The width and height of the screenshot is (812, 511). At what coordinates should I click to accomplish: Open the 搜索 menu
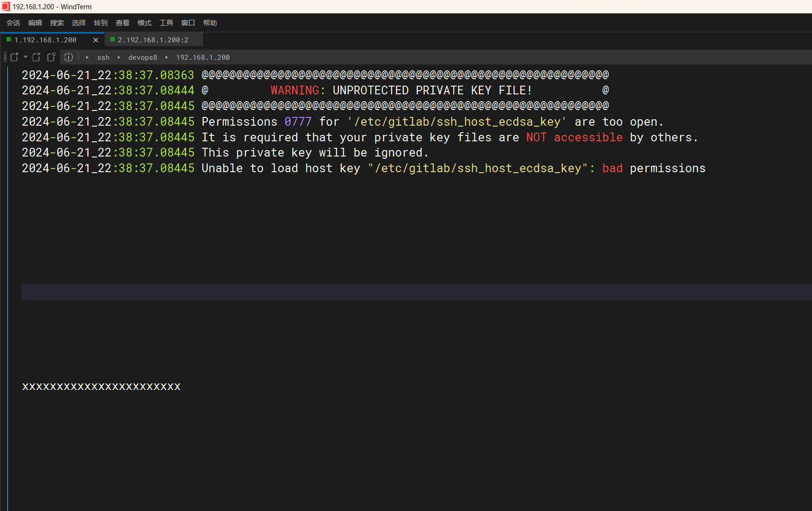click(57, 23)
